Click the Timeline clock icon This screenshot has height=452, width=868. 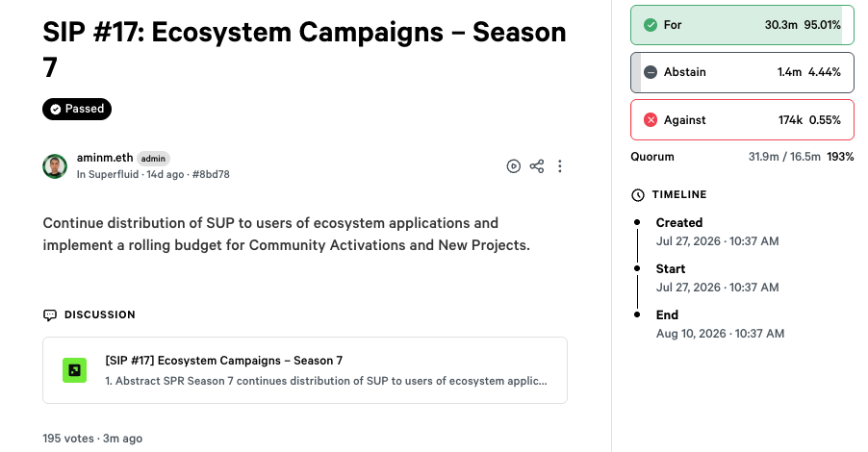[638, 194]
